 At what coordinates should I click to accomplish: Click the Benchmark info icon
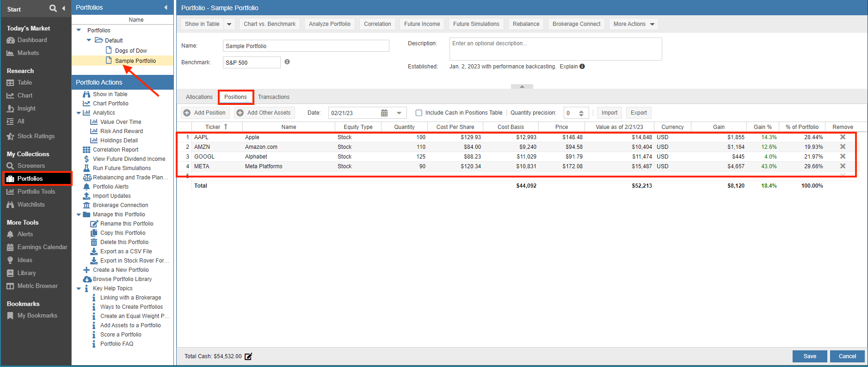[287, 62]
